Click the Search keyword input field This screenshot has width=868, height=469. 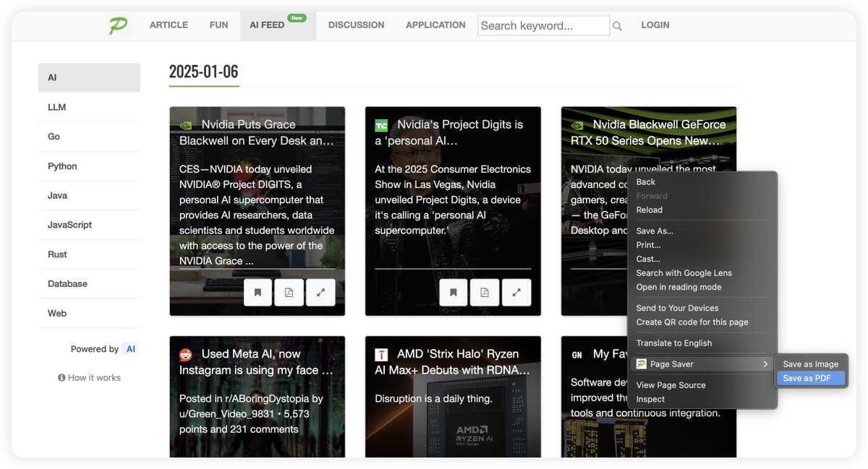(543, 25)
